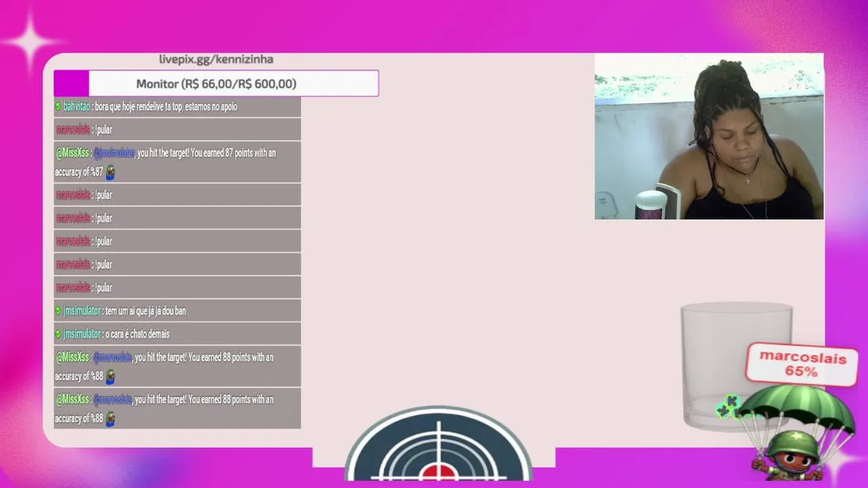
Task: Click the emote after 'accuracy of %87'
Action: [110, 173]
